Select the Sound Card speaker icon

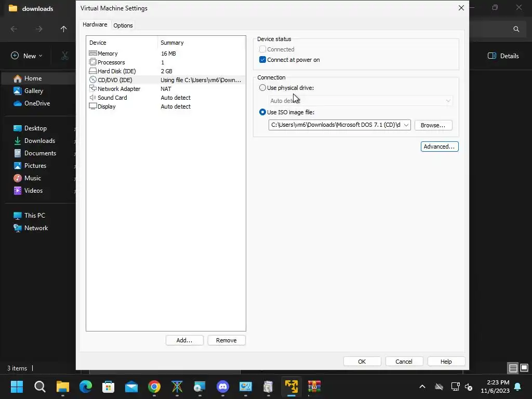(92, 97)
